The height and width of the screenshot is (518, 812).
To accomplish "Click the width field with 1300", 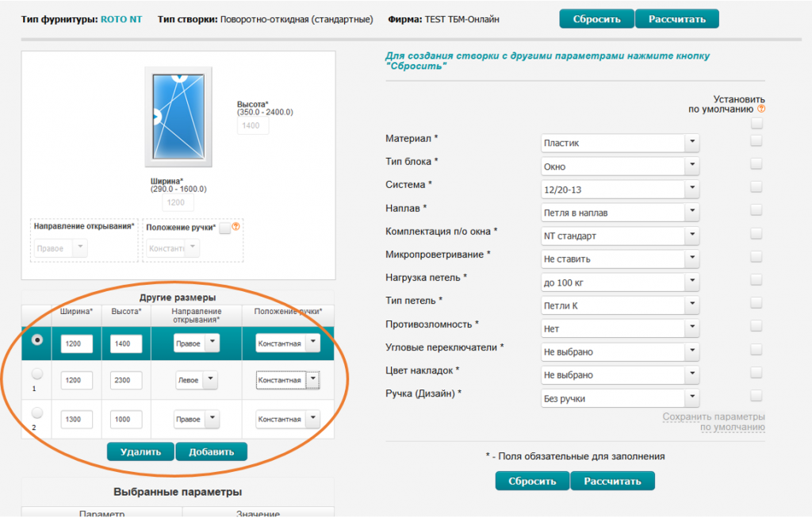I will pos(77,420).
